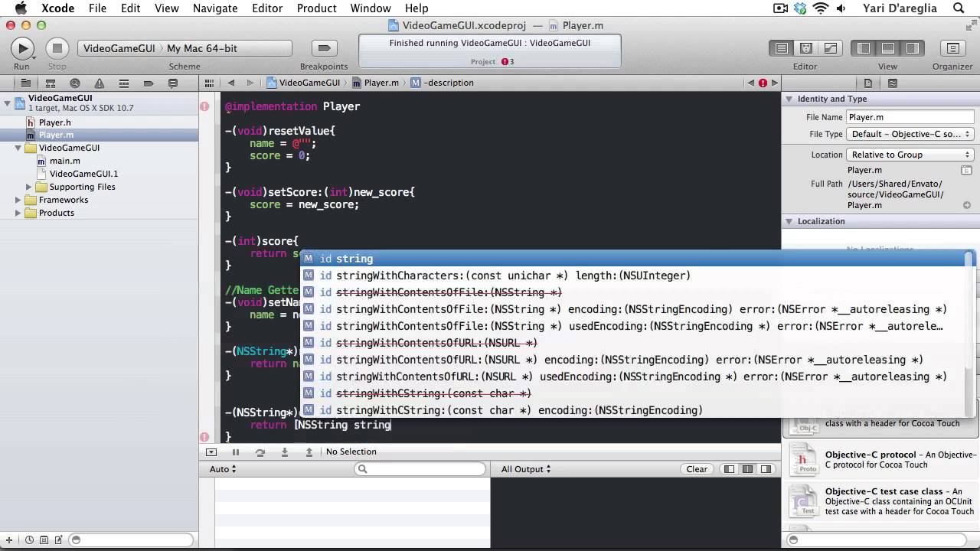Open the Location dropdown
The image size is (980, 551).
[910, 155]
